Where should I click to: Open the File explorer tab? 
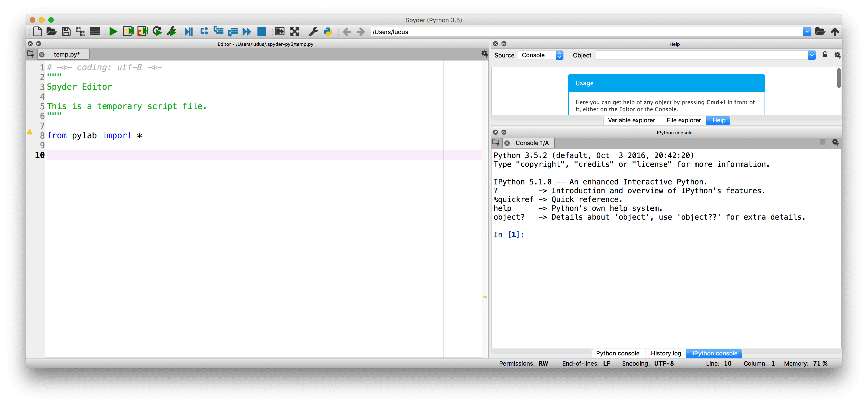click(683, 120)
